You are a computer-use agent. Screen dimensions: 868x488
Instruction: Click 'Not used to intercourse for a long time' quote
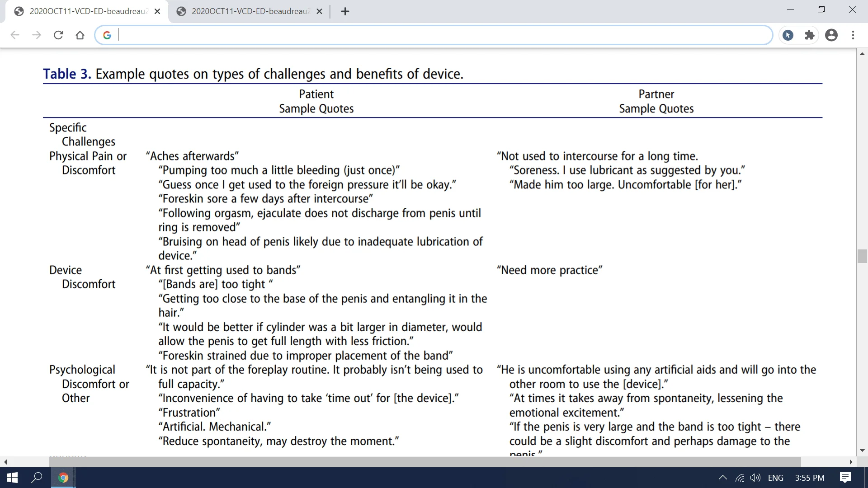click(x=598, y=156)
